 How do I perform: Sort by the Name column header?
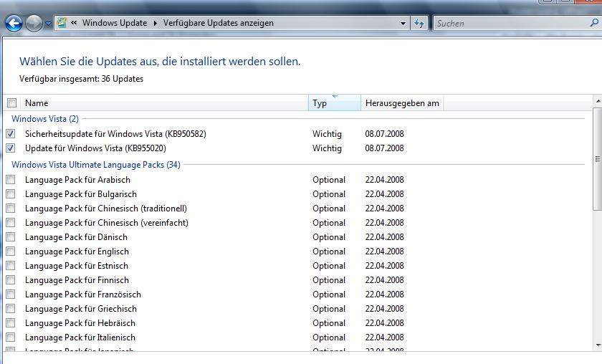click(164, 103)
